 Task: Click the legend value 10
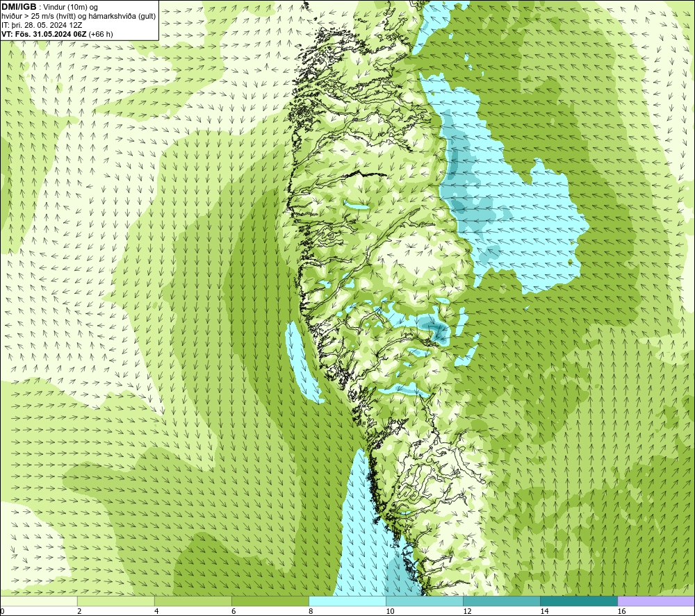(x=390, y=612)
